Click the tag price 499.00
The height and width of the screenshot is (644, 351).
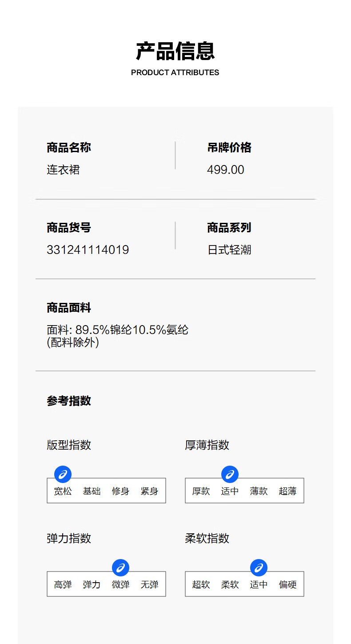click(x=226, y=169)
